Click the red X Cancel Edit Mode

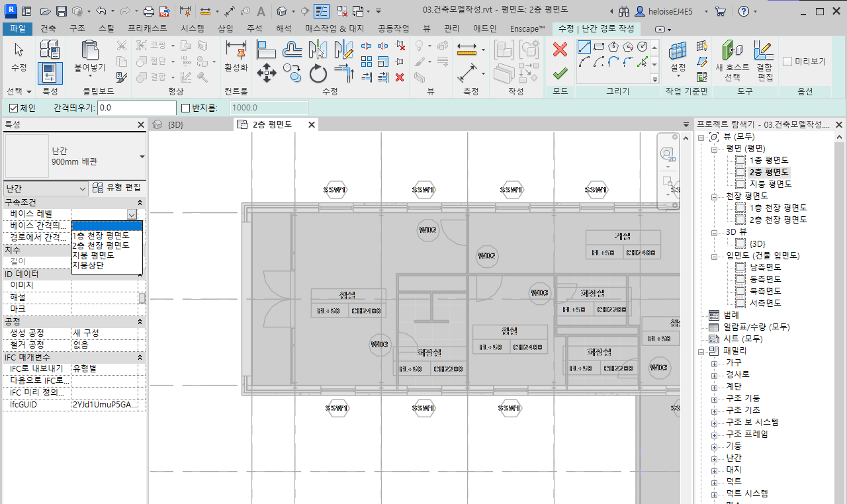tap(560, 50)
